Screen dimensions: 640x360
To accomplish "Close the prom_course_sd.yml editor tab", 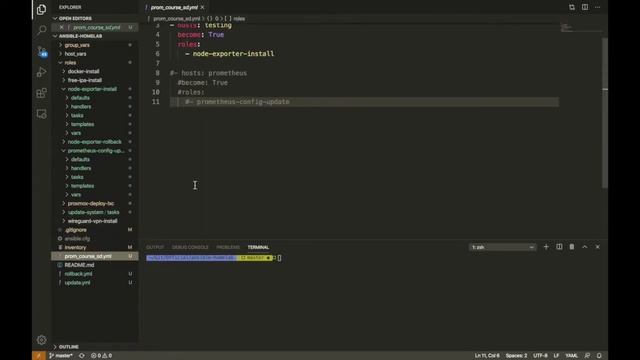I will (x=202, y=7).
